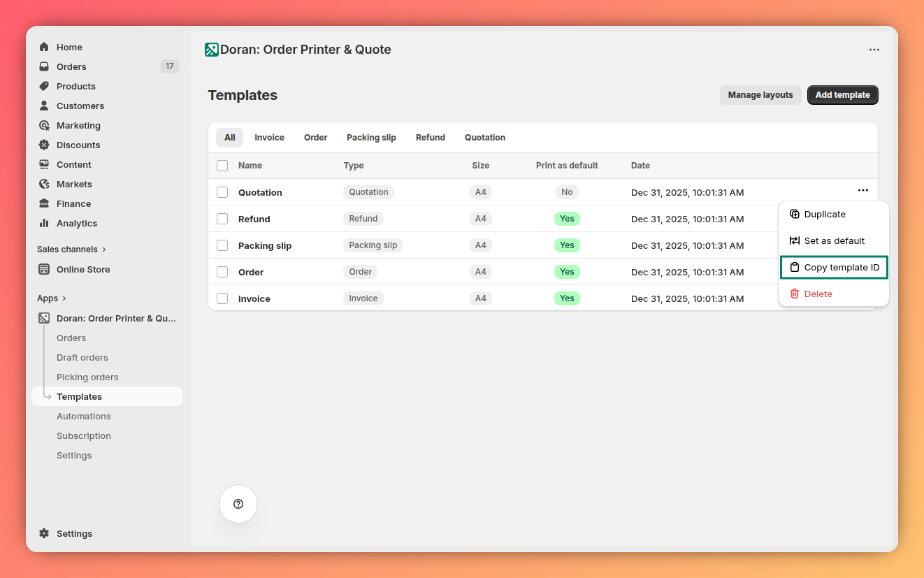Click the Set as default swap icon
Screen dimensions: 924x578
click(x=795, y=240)
